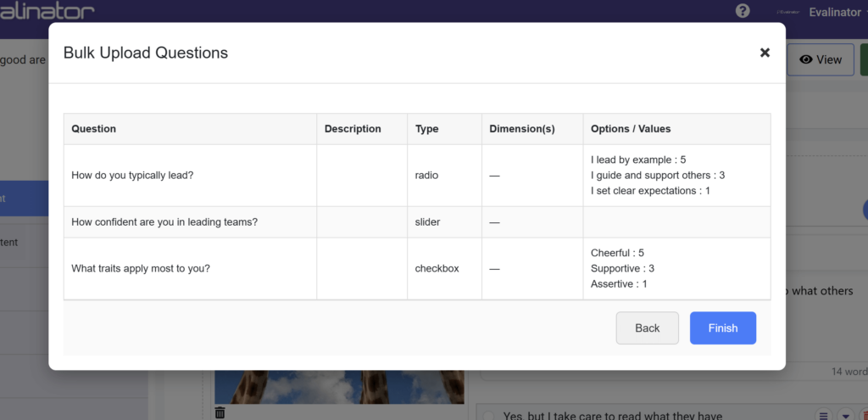
Task: Expand the dropdown arrow on answer row
Action: [846, 415]
